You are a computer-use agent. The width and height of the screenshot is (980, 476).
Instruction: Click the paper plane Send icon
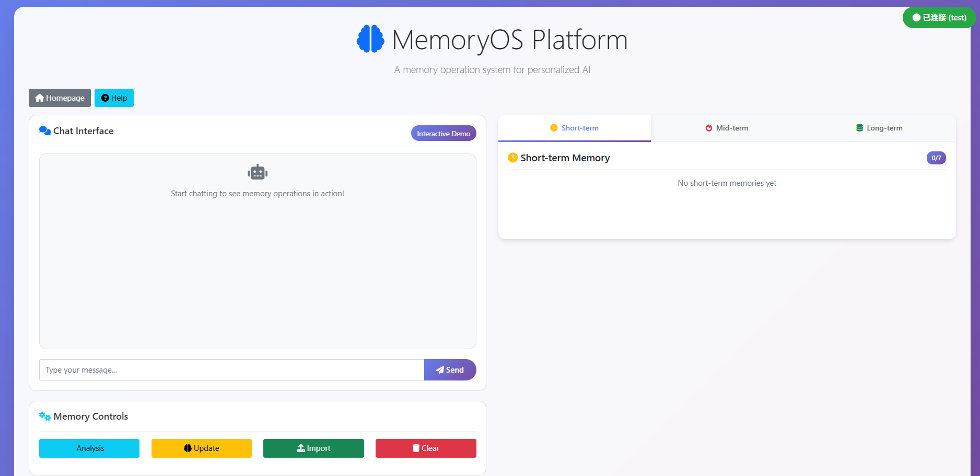click(440, 370)
